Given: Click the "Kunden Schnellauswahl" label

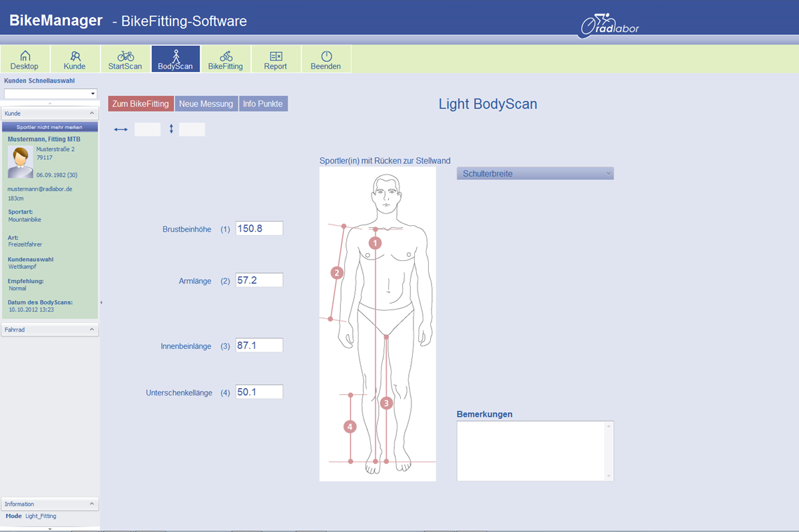Looking at the screenshot, I should click(x=39, y=81).
